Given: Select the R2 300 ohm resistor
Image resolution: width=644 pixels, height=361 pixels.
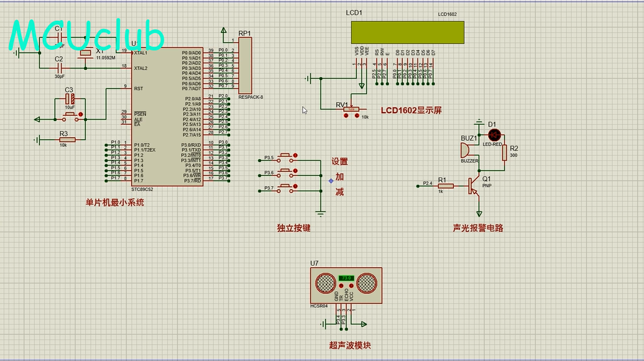Looking at the screenshot, I should [x=504, y=151].
